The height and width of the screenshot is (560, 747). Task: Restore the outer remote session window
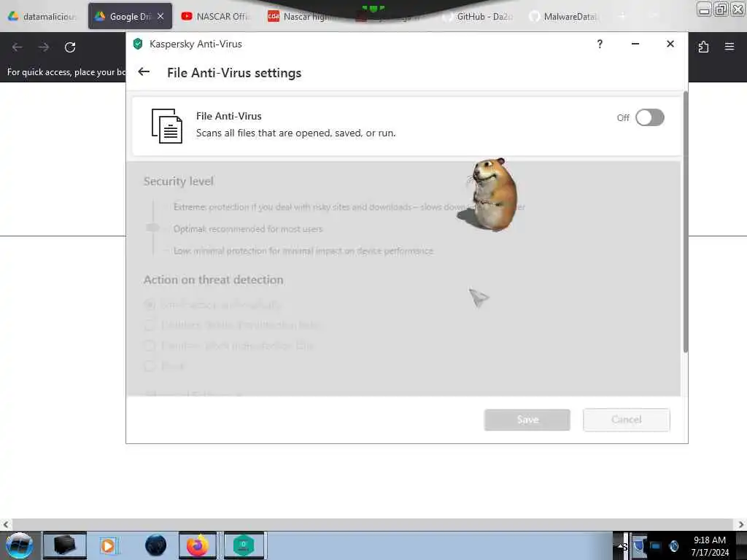click(721, 9)
